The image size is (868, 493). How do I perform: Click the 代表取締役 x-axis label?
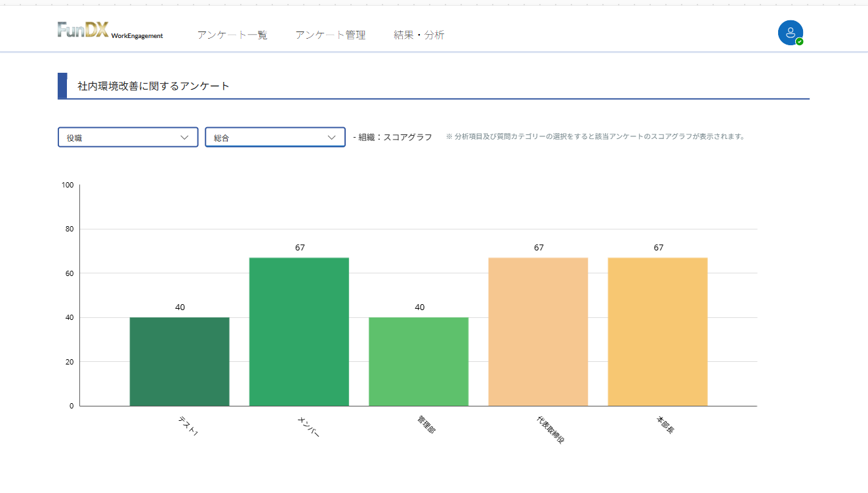coord(550,429)
